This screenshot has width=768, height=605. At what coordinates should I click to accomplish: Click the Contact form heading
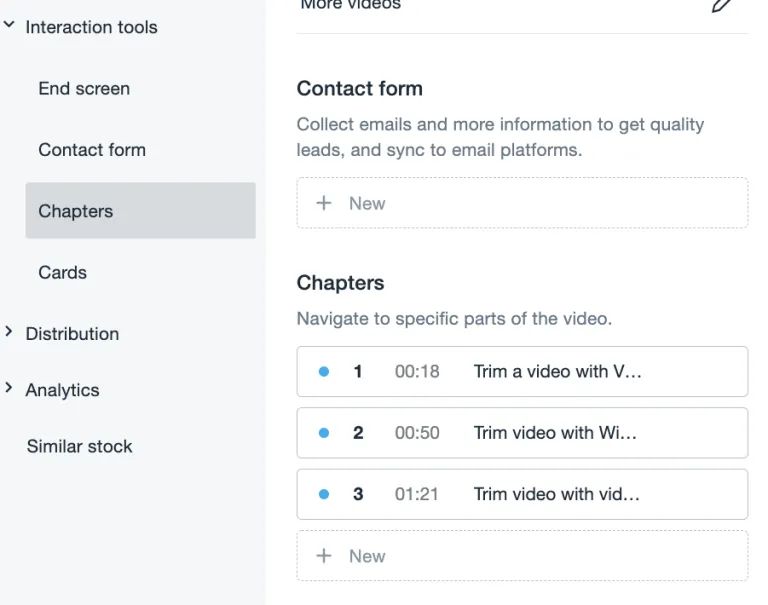(x=360, y=89)
